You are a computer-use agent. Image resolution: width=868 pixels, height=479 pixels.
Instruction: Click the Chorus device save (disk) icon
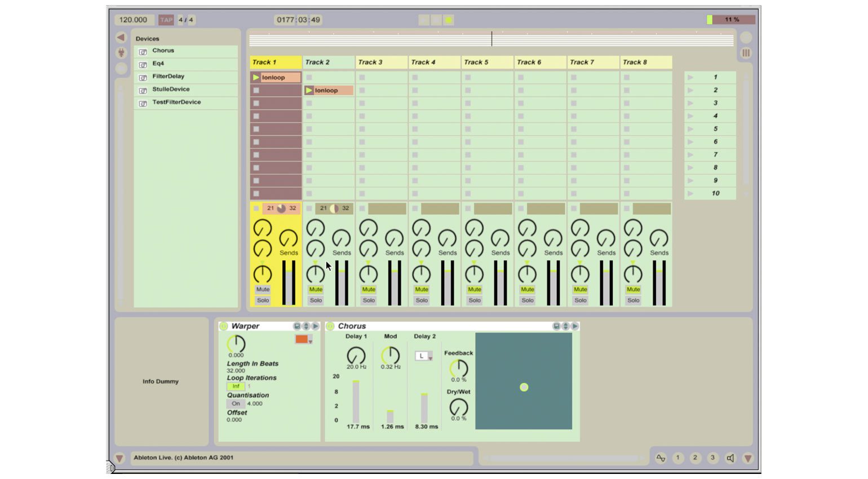click(556, 326)
